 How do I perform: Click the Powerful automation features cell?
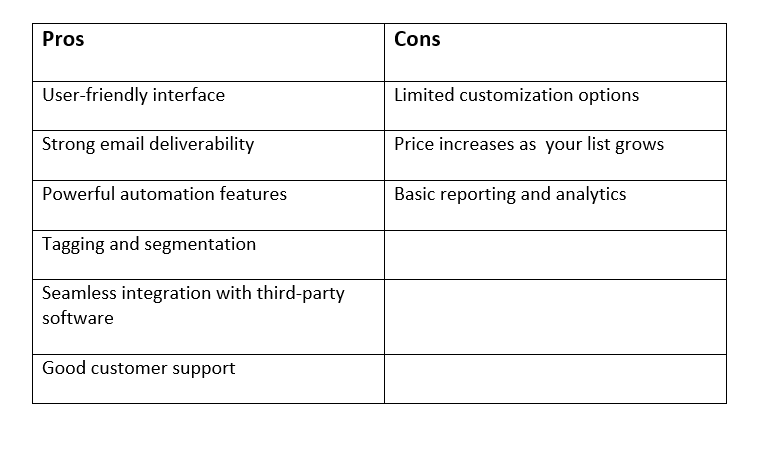point(208,206)
